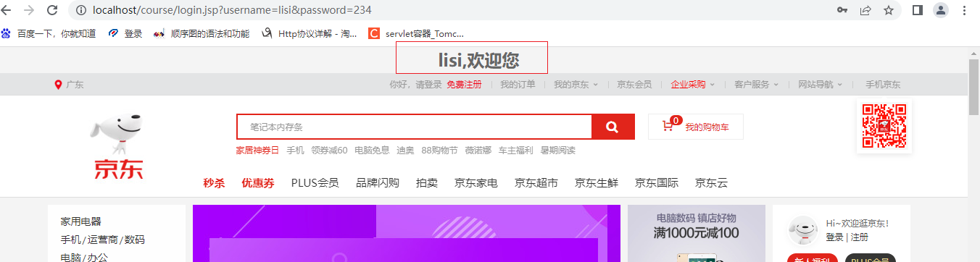Open the 京东生鲜 nav item

click(x=597, y=182)
